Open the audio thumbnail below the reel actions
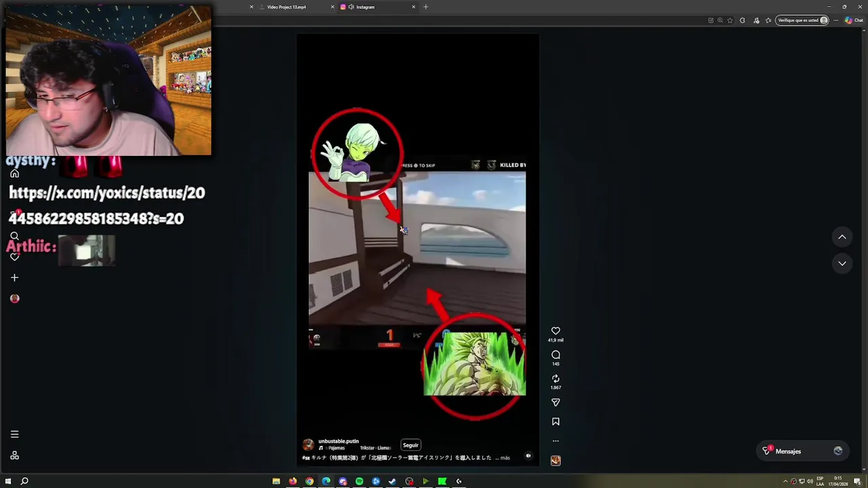 555,460
